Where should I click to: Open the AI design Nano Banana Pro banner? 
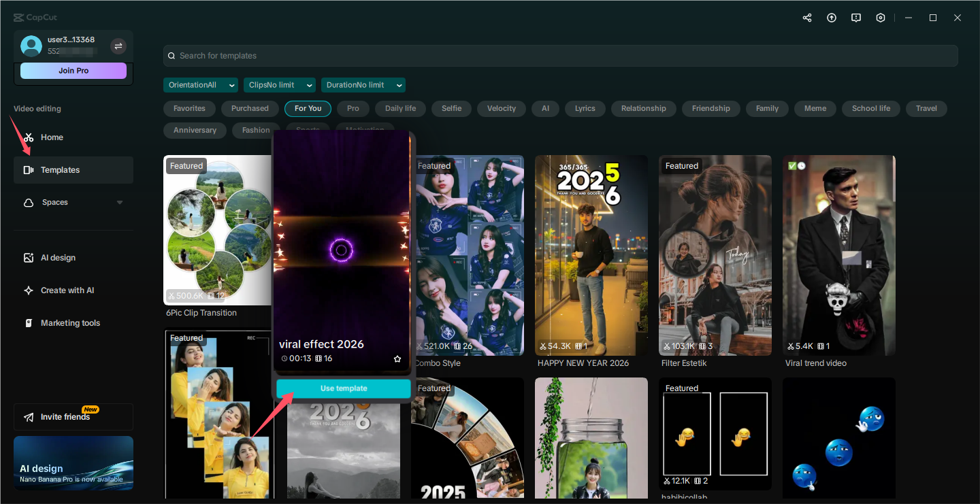[73, 463]
